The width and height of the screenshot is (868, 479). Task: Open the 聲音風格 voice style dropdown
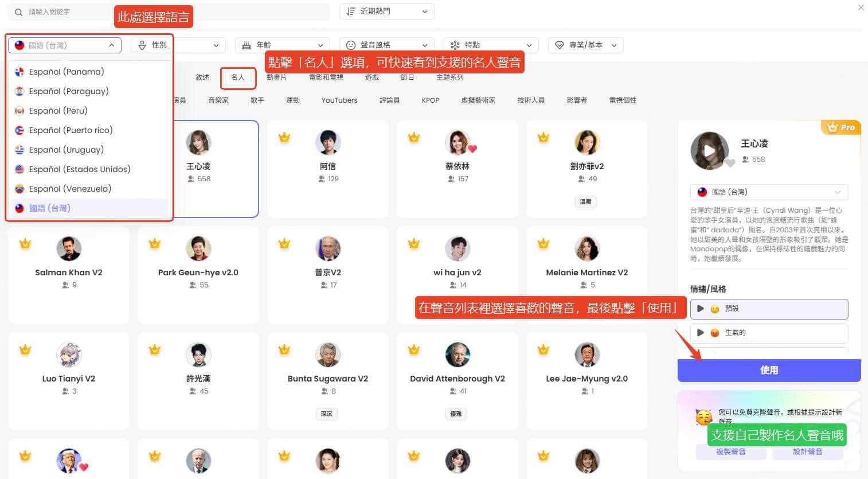pos(387,45)
